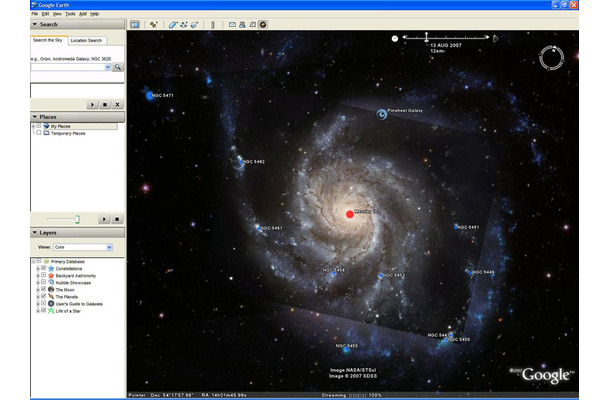This screenshot has width=610, height=400.
Task: Expand The Moon tree node
Action: coord(38,289)
